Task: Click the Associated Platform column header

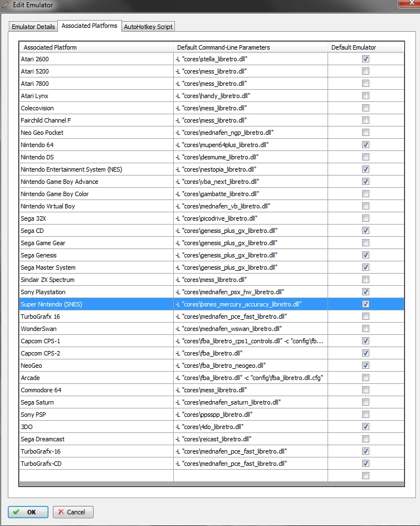Action: (96, 47)
